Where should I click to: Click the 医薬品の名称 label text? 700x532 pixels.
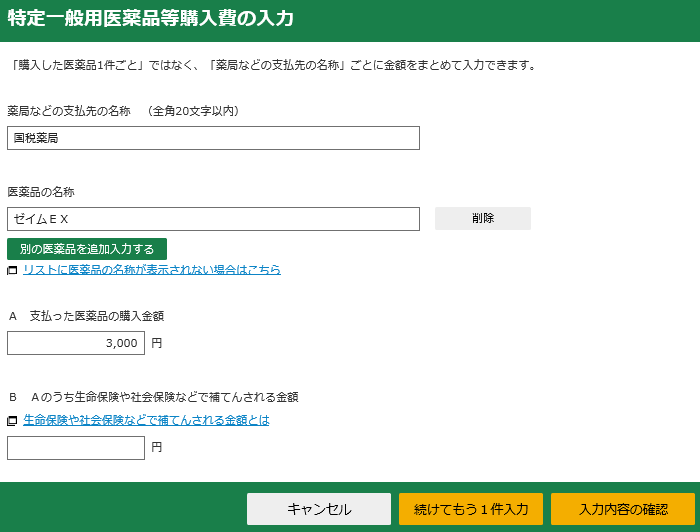coord(41,192)
